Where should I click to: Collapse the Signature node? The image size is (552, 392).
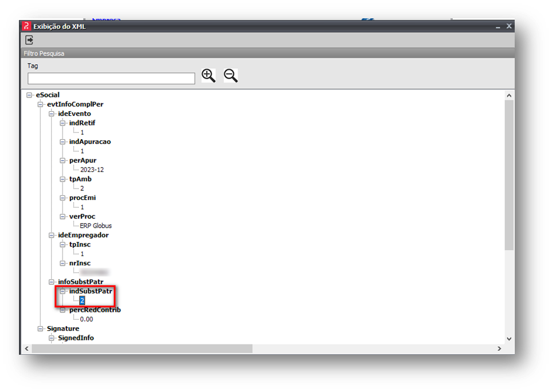[x=41, y=329]
